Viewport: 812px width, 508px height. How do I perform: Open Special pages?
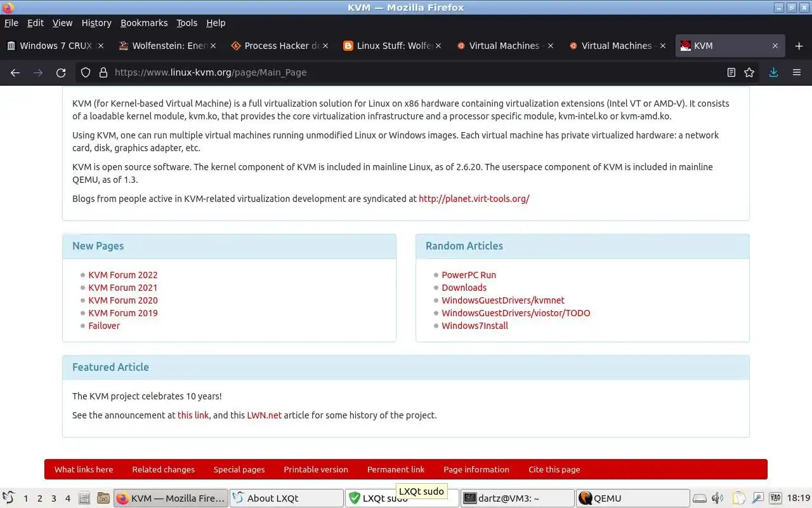coord(239,470)
